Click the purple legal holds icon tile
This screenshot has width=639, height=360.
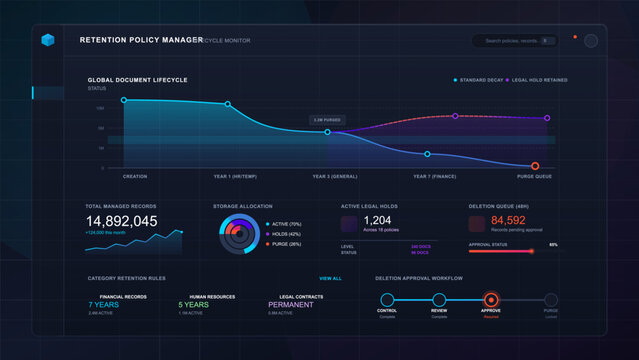349,224
